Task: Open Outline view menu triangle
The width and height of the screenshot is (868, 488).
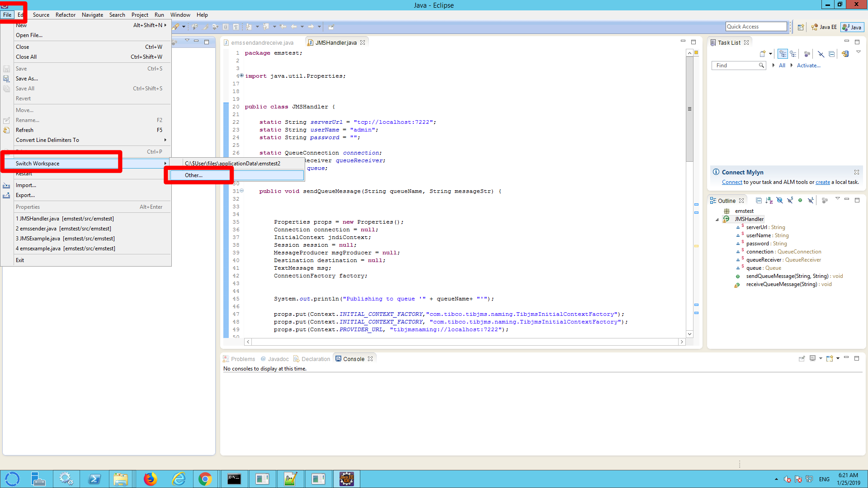Action: 837,199
